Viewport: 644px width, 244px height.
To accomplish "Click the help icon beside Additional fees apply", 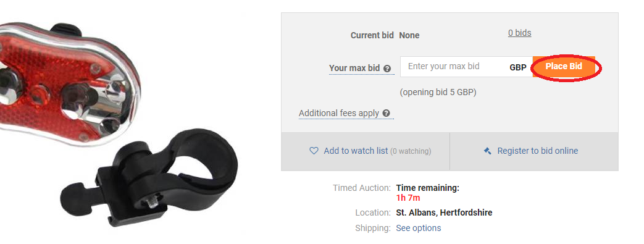I will 386,114.
